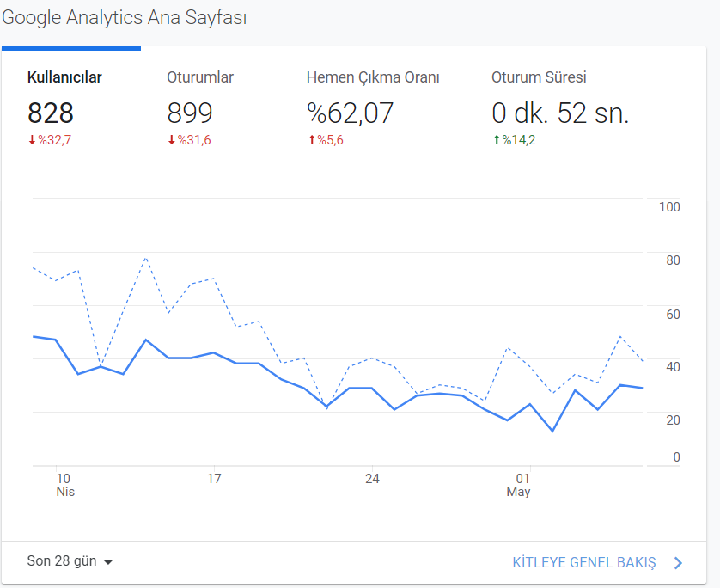Click the red down arrow beside %31,6
720x588 pixels.
click(171, 140)
